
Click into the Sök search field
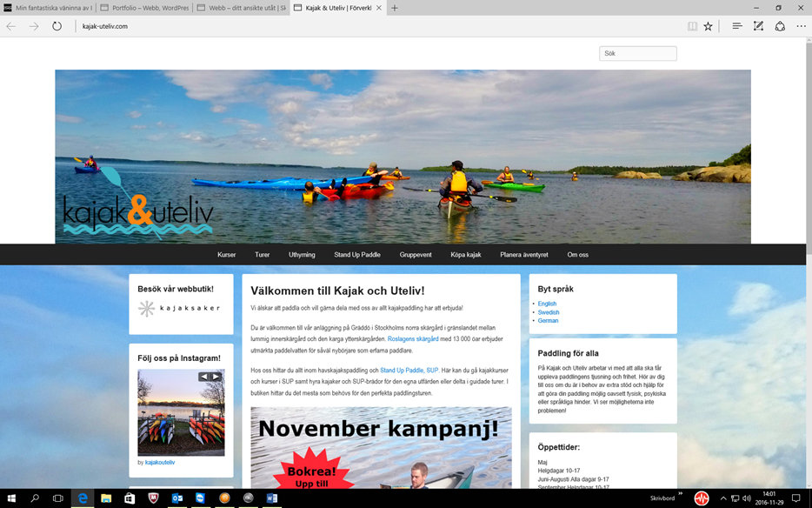click(638, 53)
